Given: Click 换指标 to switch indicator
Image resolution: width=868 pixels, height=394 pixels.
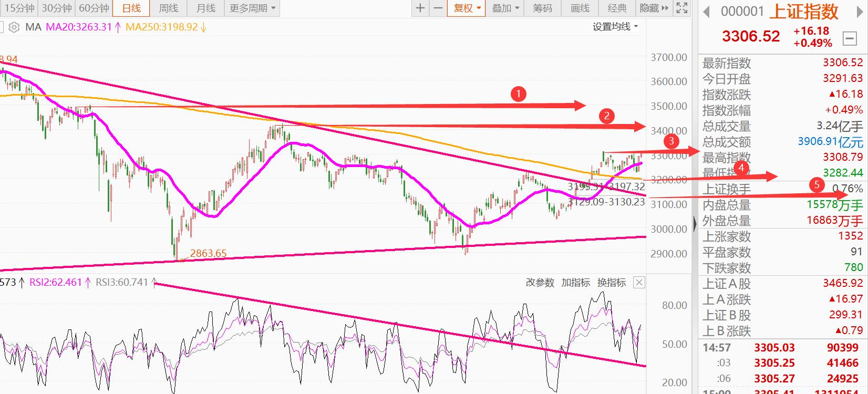Looking at the screenshot, I should coord(612,283).
